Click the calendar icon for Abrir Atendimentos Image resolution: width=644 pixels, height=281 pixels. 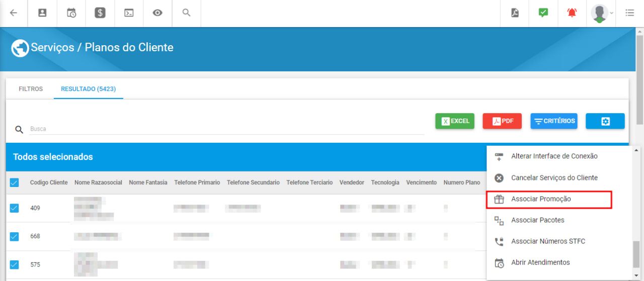(499, 263)
